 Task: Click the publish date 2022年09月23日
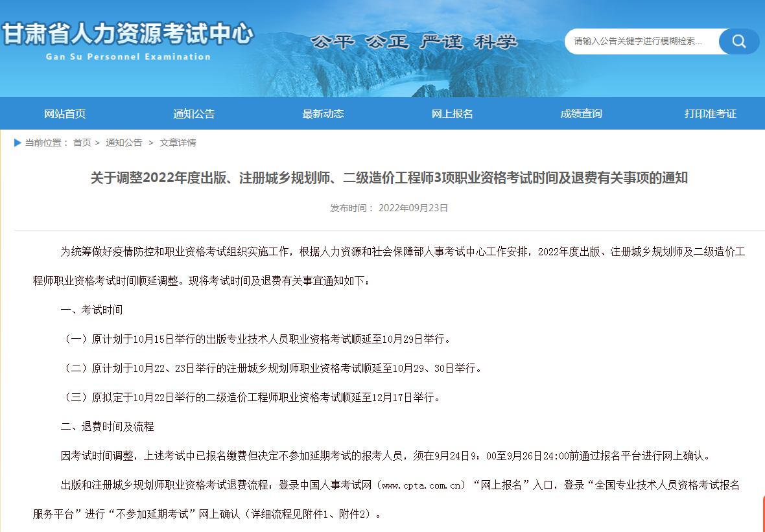point(413,208)
